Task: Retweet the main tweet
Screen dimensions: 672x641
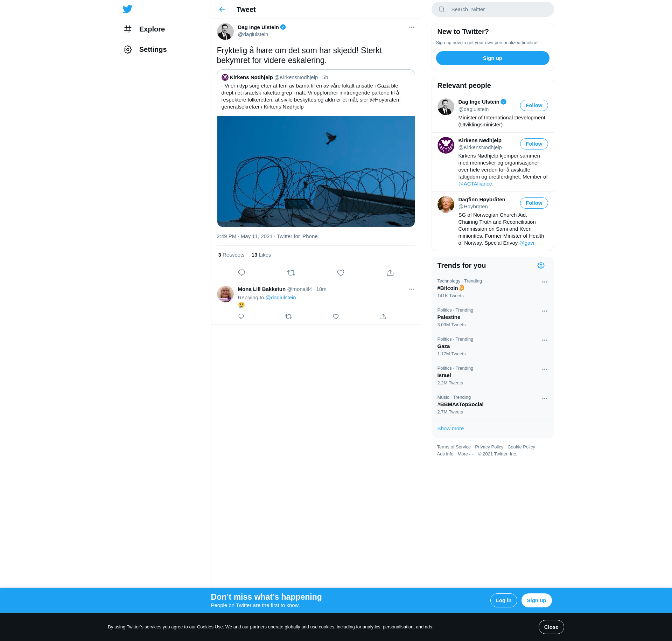Action: [291, 273]
